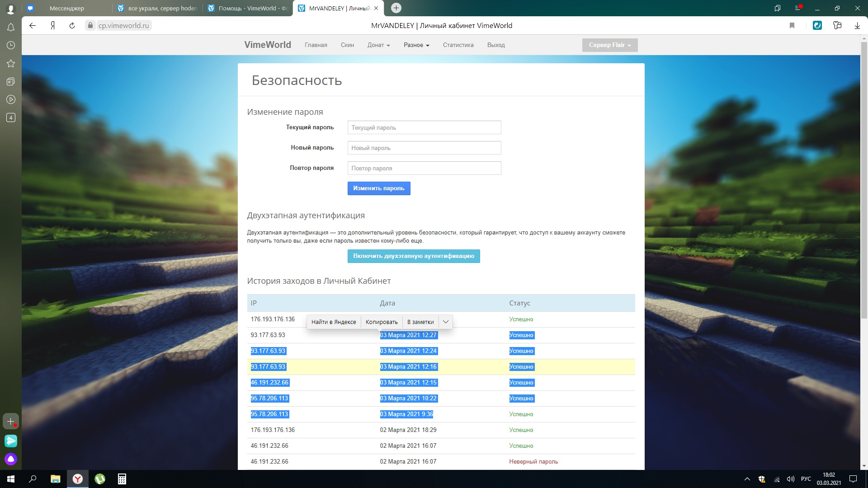The height and width of the screenshot is (488, 868).
Task: Expand the Донат dropdown menu
Action: click(x=378, y=45)
